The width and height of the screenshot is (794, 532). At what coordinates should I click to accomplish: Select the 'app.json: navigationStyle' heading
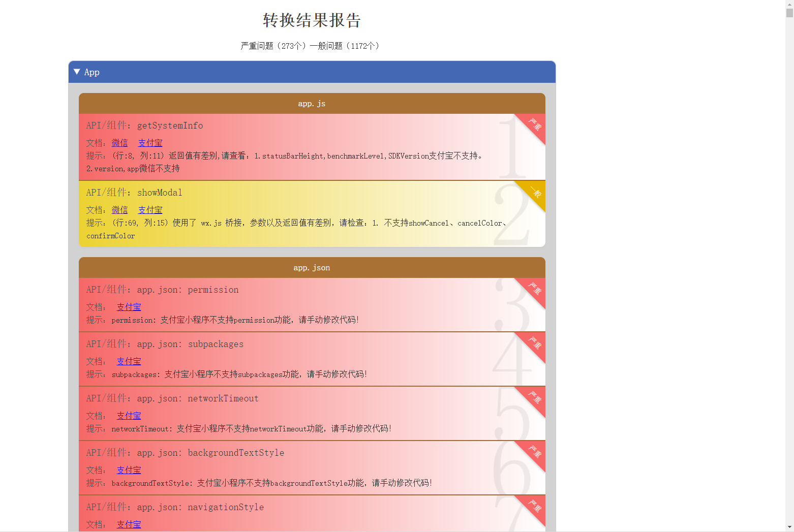click(x=200, y=507)
